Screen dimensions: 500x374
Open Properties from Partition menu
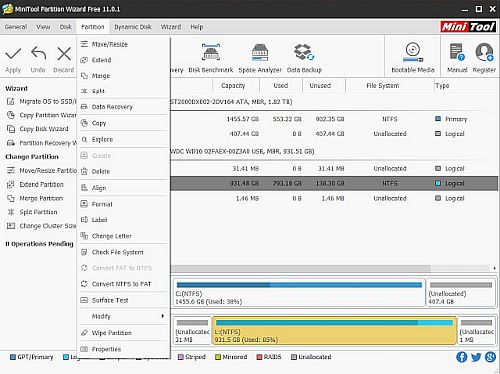pyautogui.click(x=123, y=349)
